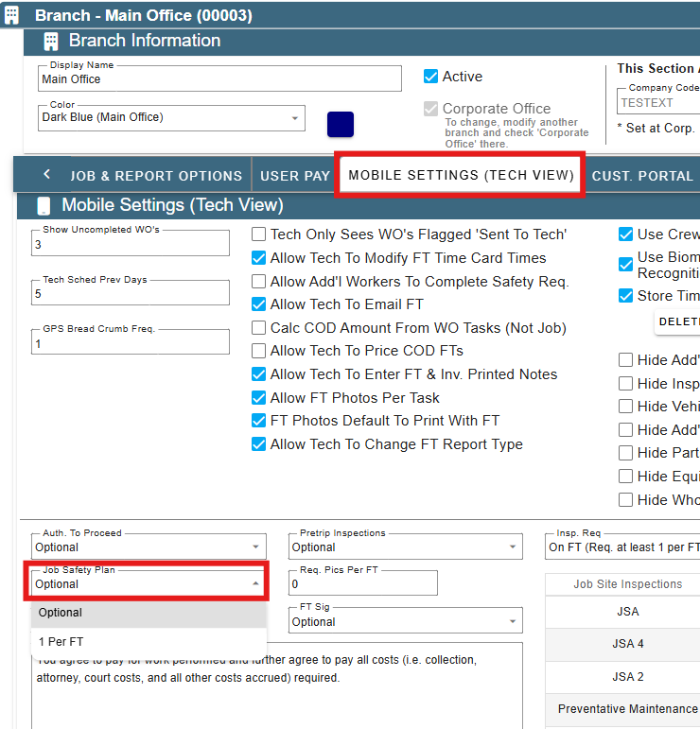Uncheck Allow FT Photos Per Task

point(258,397)
